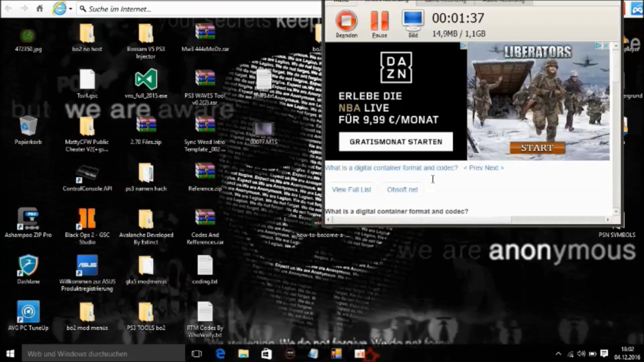Click the Ohsoft.net button
Screen dimensions: 644x362
403,190
